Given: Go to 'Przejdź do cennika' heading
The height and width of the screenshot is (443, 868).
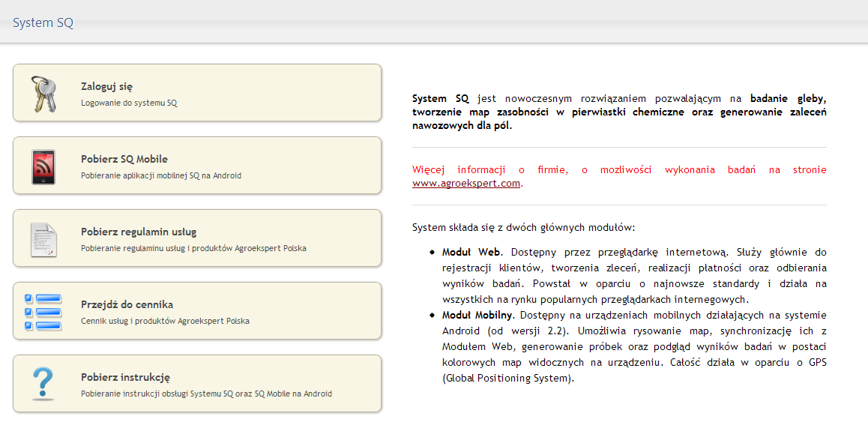Looking at the screenshot, I should pos(127,304).
